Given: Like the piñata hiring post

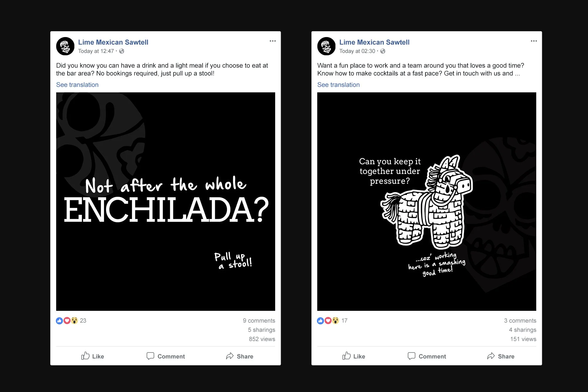Looking at the screenshot, I should [x=354, y=356].
